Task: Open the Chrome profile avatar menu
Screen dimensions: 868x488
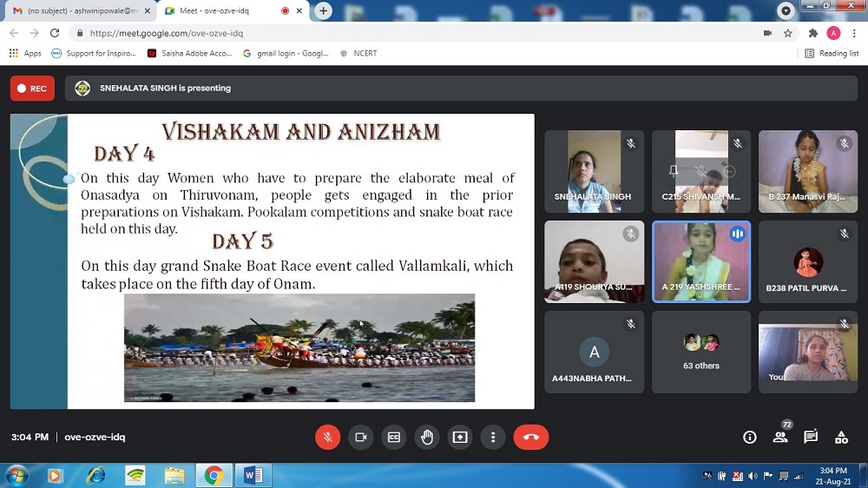Action: tap(833, 33)
